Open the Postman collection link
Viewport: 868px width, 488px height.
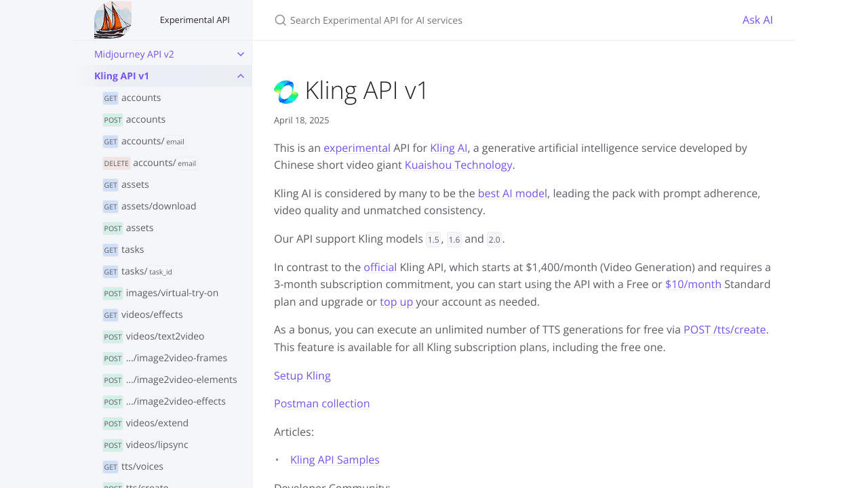click(x=322, y=403)
